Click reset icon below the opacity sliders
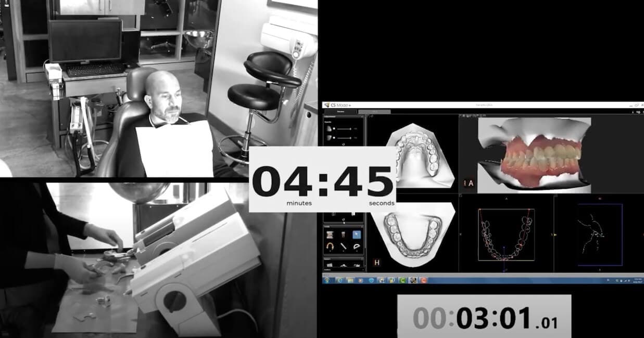Viewport: 644px width, 338px height. click(344, 145)
